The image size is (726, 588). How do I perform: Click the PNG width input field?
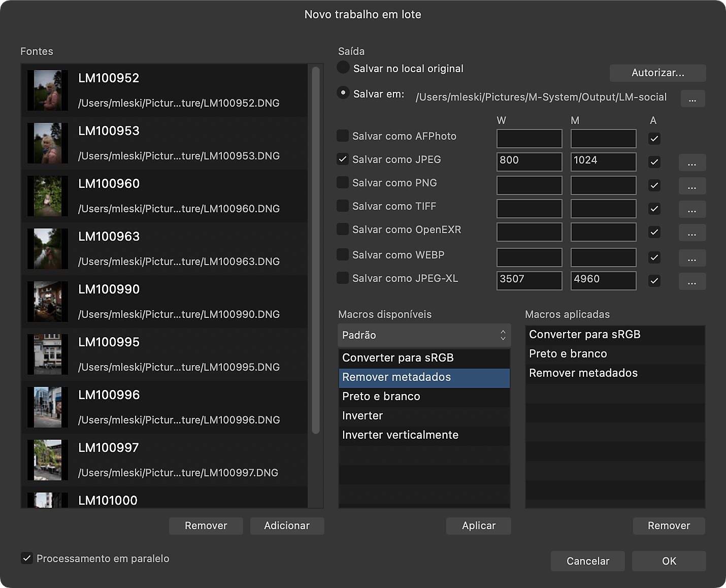529,185
